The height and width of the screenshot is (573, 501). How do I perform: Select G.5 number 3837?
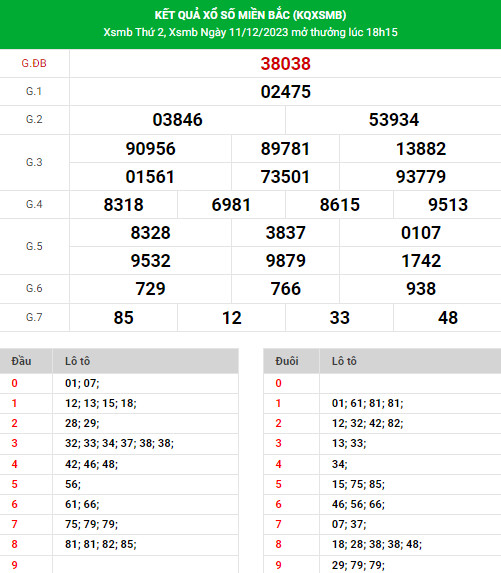tap(285, 233)
